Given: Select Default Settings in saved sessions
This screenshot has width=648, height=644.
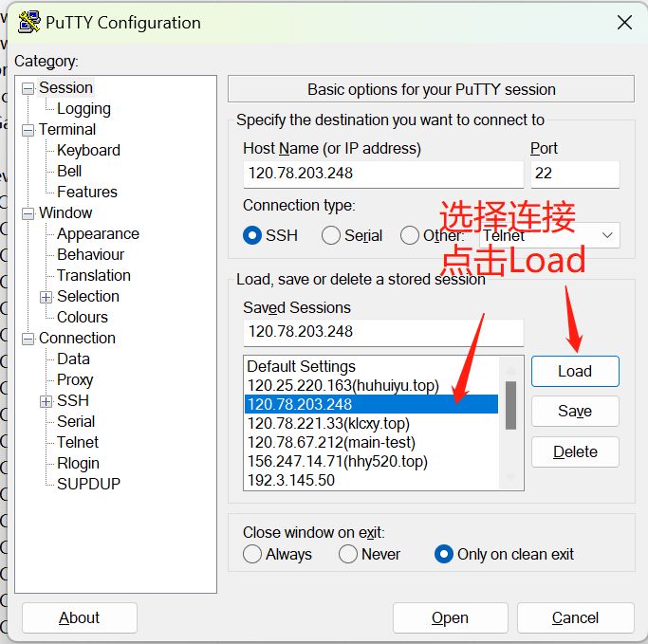Looking at the screenshot, I should point(372,366).
